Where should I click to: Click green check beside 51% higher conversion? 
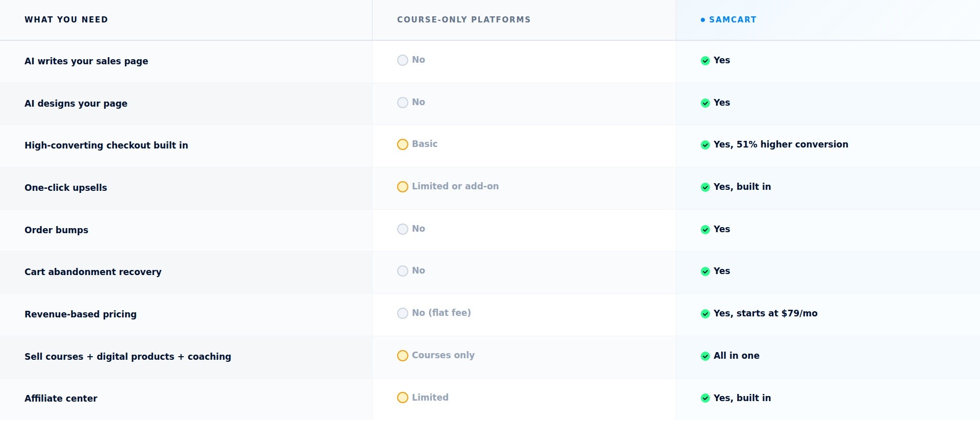705,145
